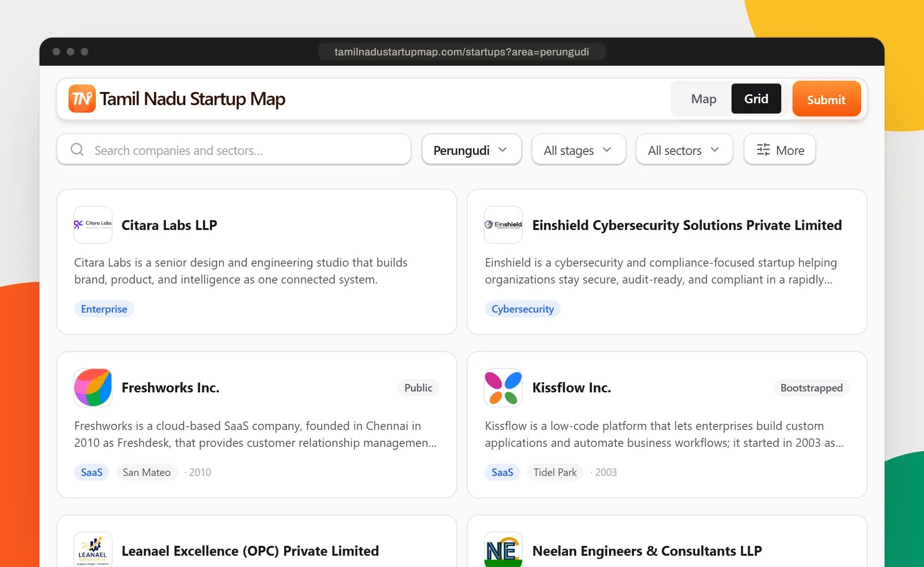Click the search magnifier icon
924x567 pixels.
pos(77,150)
